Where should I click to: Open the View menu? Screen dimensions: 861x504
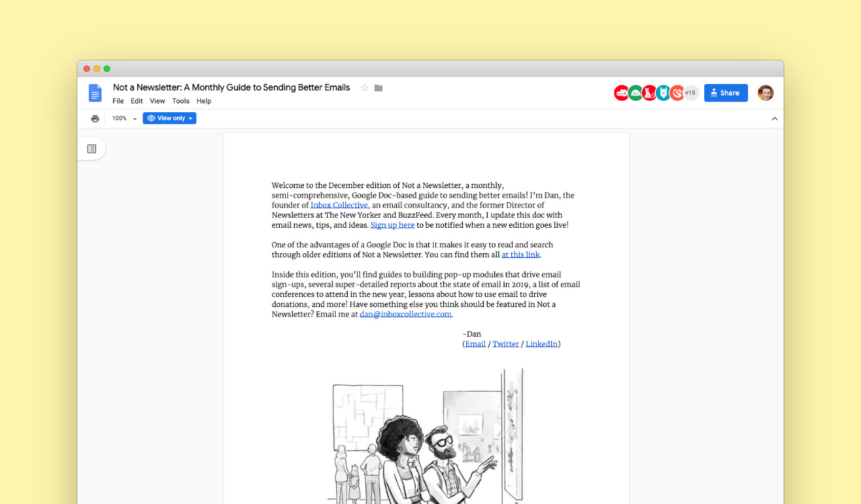tap(157, 101)
